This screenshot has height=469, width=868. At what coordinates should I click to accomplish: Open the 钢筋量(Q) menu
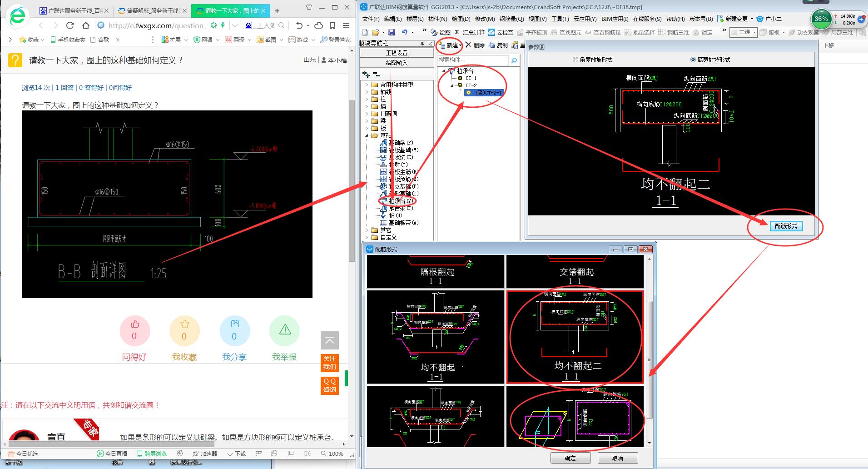[x=511, y=19]
